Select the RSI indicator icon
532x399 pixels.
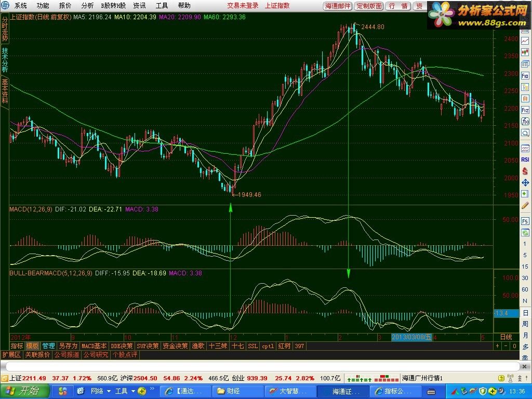click(x=525, y=159)
